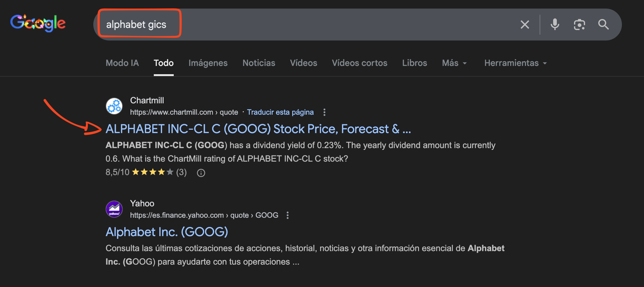Open the Libros tab

[x=414, y=63]
